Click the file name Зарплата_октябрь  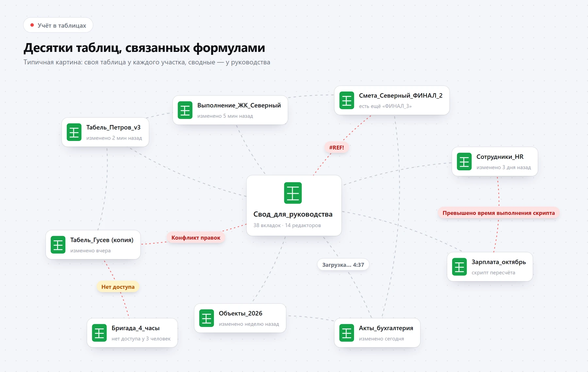point(499,262)
